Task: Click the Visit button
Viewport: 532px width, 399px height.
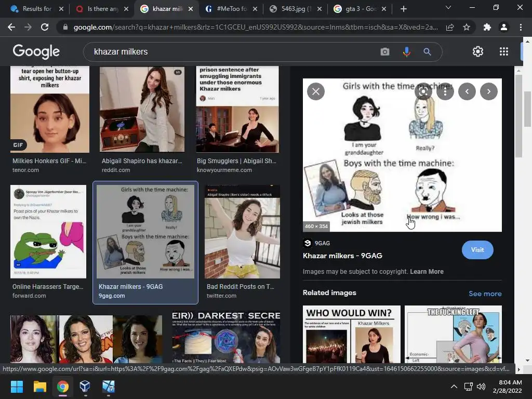Action: click(x=477, y=250)
